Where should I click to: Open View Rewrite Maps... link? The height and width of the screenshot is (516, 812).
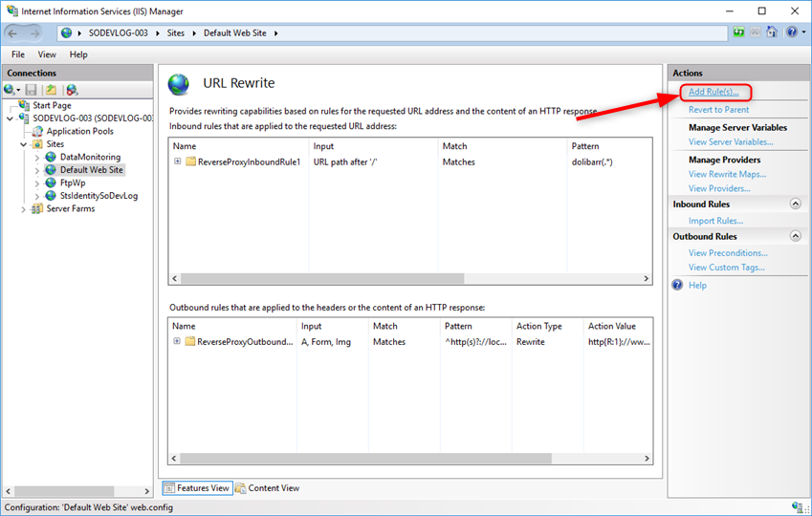pyautogui.click(x=727, y=174)
